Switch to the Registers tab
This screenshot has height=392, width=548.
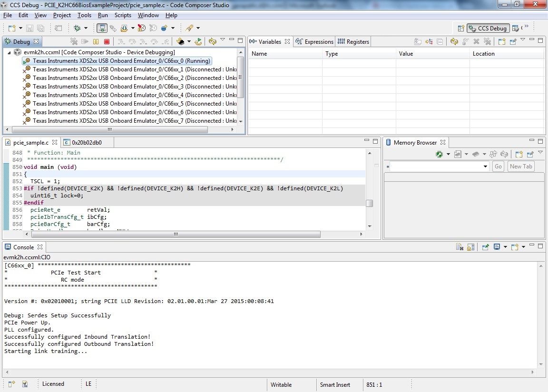(353, 41)
